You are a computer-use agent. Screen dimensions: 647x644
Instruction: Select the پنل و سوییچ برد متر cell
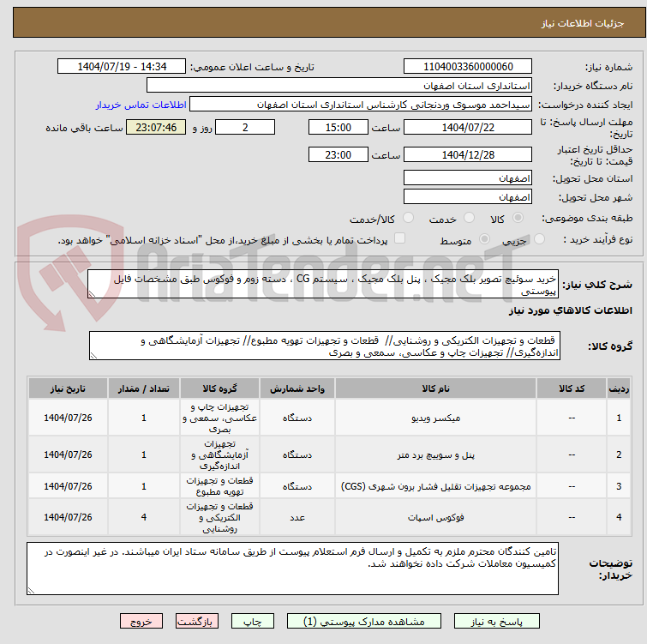[435, 454]
